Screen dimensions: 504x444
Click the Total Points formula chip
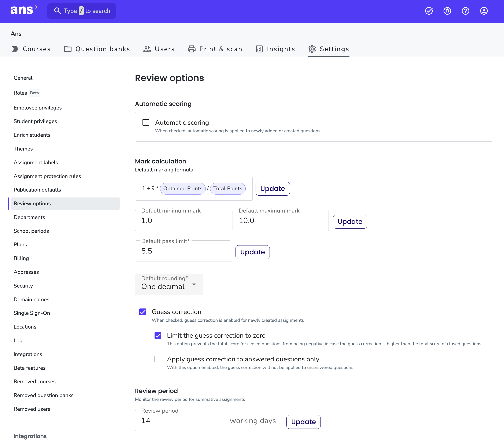pyautogui.click(x=228, y=189)
